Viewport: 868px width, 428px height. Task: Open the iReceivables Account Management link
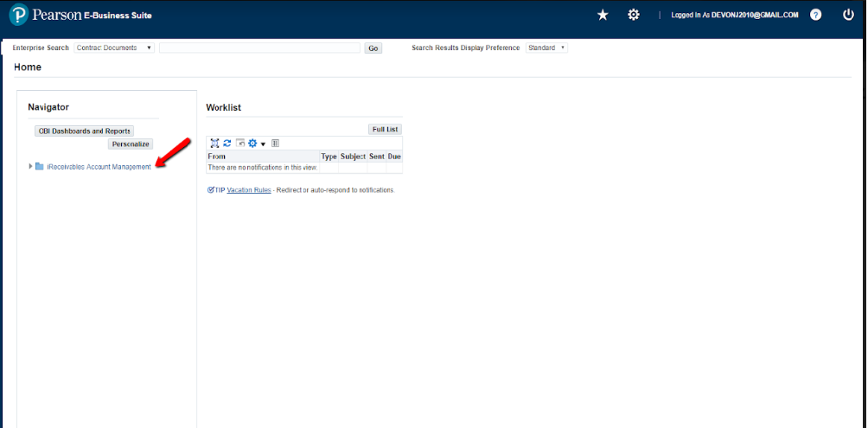[99, 166]
